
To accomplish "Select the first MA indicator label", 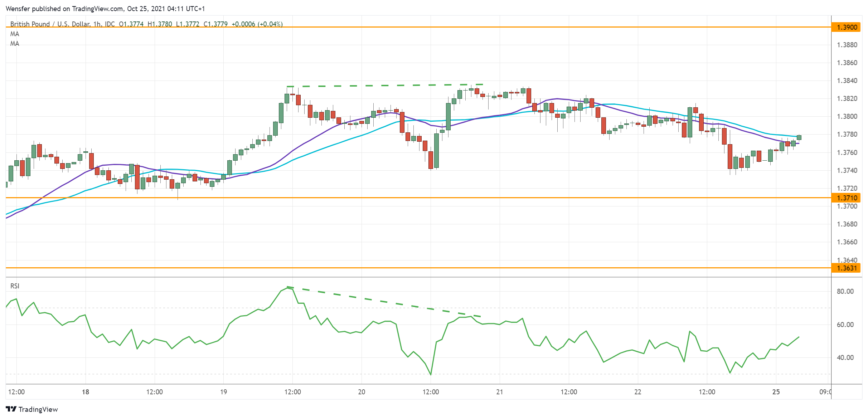I will (x=15, y=34).
